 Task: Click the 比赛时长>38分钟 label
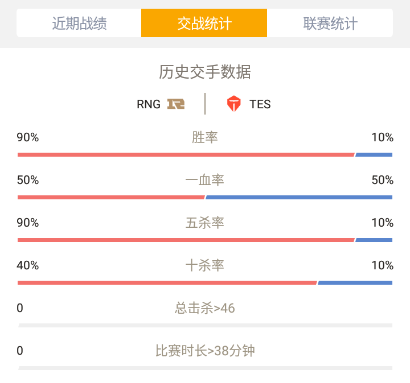coord(205,351)
